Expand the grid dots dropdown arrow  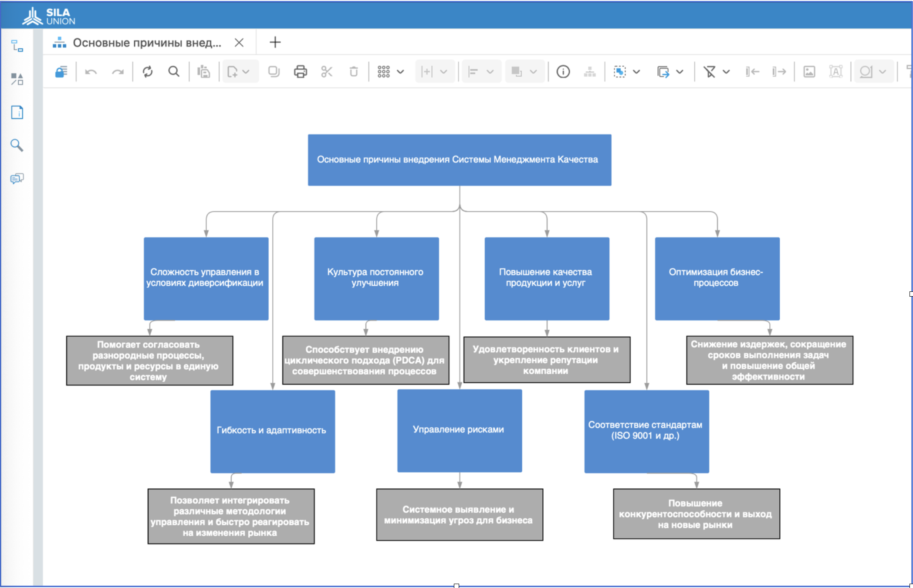point(400,71)
